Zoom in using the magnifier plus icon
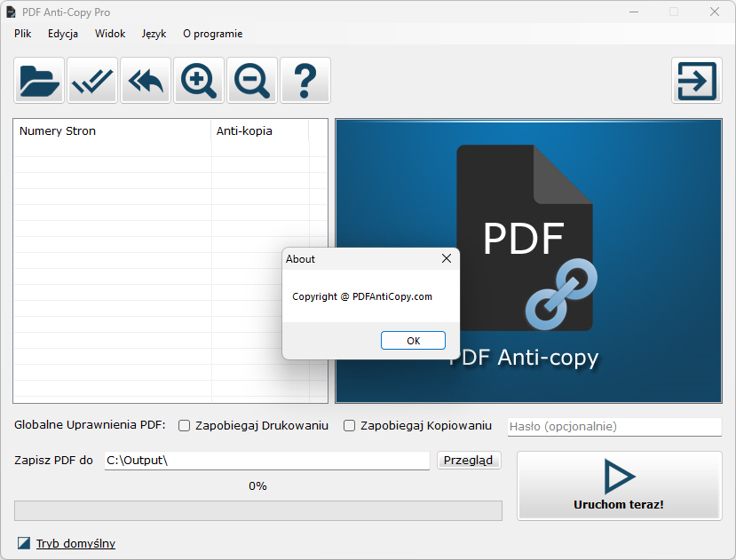Viewport: 736px width, 560px height. point(199,80)
